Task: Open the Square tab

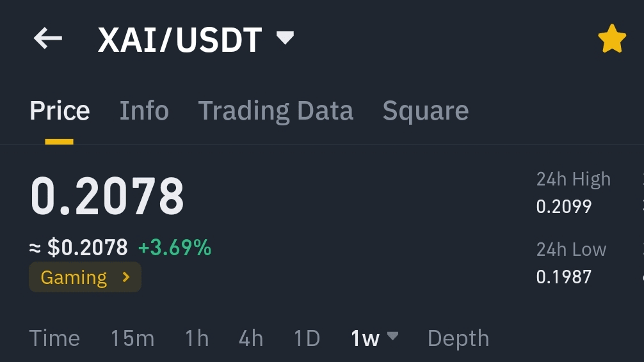Action: tap(425, 111)
